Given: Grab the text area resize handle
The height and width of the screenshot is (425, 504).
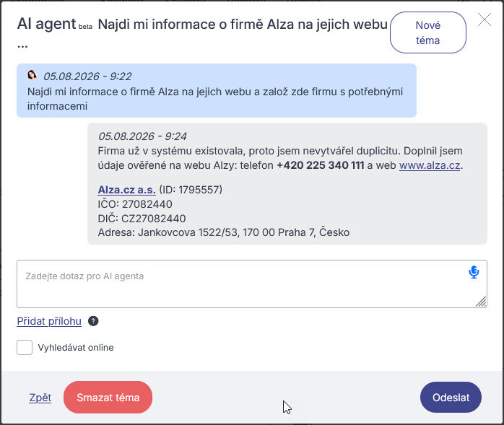Looking at the screenshot, I should click(481, 302).
